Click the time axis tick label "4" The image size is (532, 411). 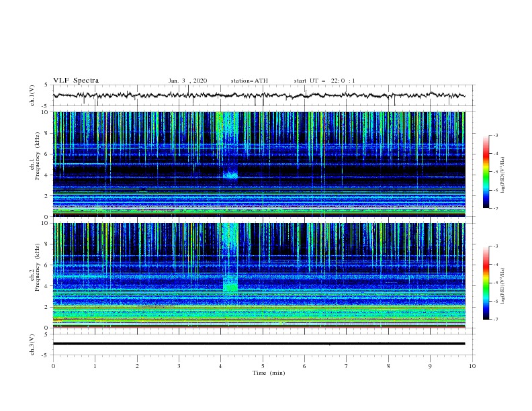pyautogui.click(x=221, y=366)
